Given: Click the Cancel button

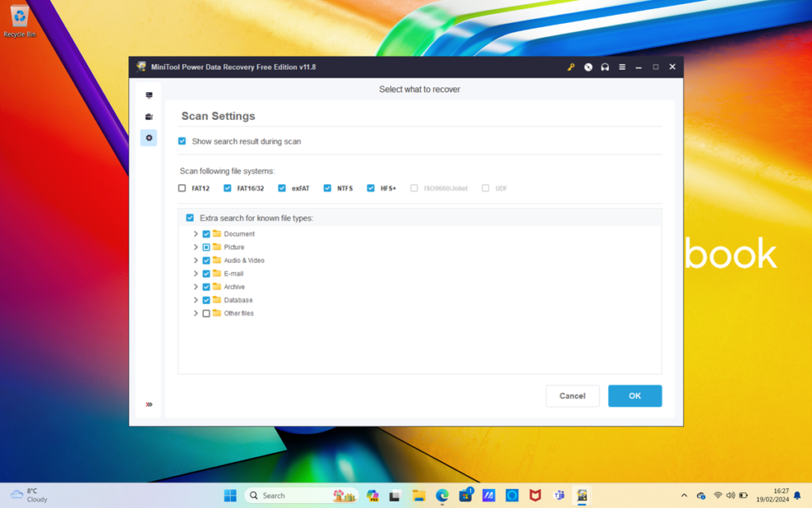Looking at the screenshot, I should (x=573, y=396).
